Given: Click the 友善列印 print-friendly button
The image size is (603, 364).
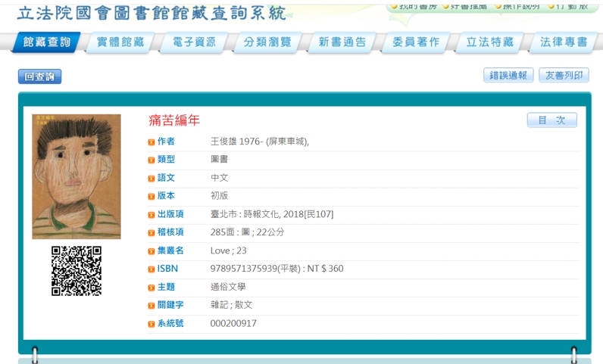Looking at the screenshot, I should [563, 76].
